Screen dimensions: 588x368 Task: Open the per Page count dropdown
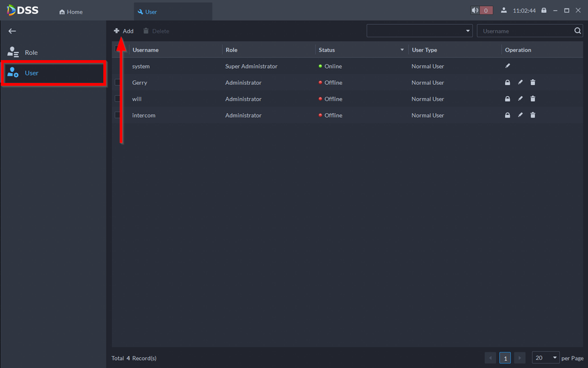pos(546,358)
